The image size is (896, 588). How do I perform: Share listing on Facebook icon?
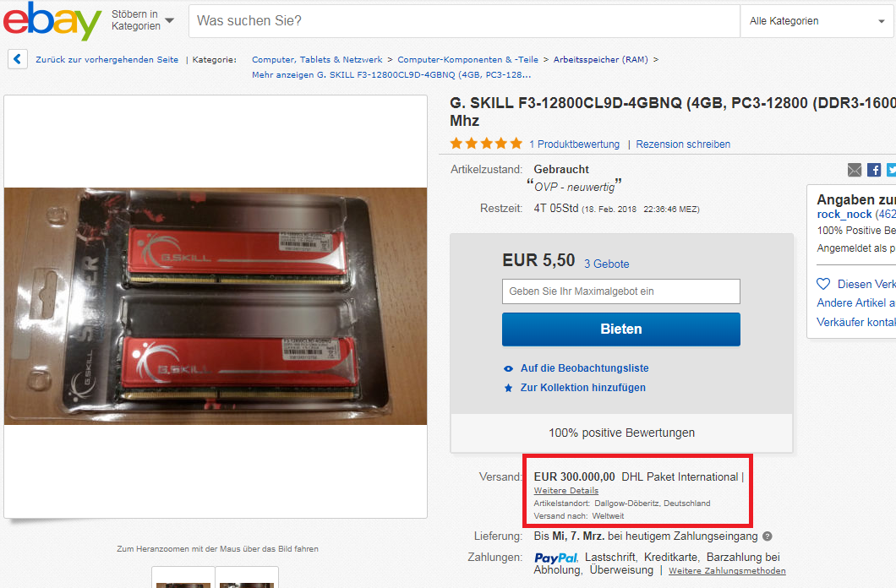pyautogui.click(x=874, y=170)
